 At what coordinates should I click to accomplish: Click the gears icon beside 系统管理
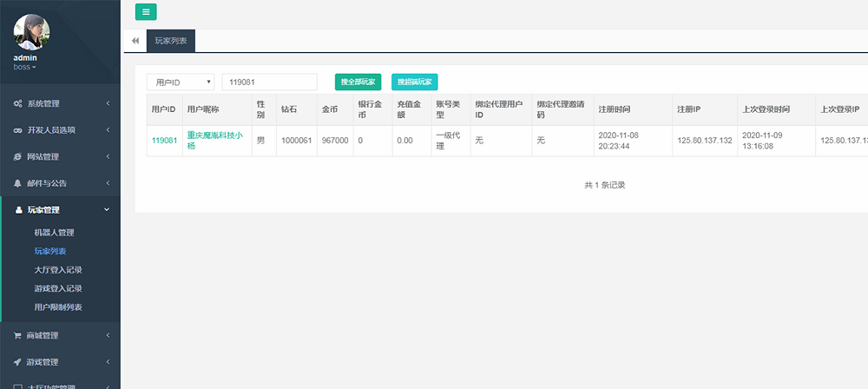(17, 103)
